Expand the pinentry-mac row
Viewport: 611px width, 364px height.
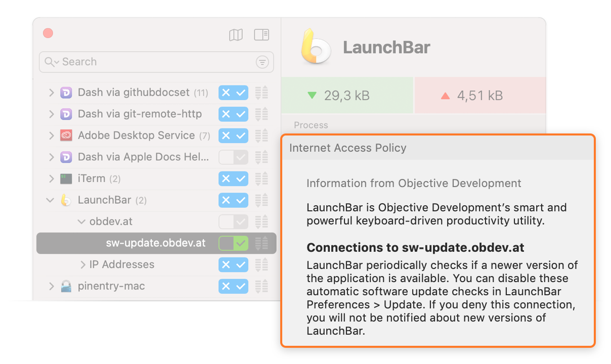(x=51, y=286)
